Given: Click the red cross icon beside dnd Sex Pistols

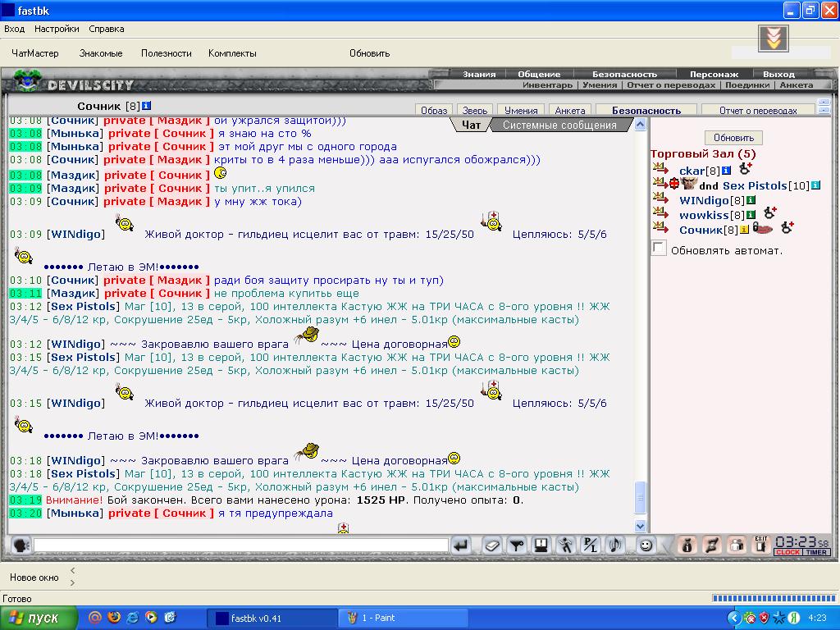Looking at the screenshot, I should pyautogui.click(x=674, y=184).
